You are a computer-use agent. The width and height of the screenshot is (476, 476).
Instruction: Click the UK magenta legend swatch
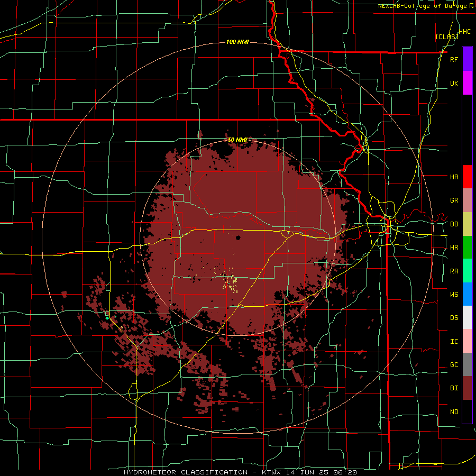467,83
